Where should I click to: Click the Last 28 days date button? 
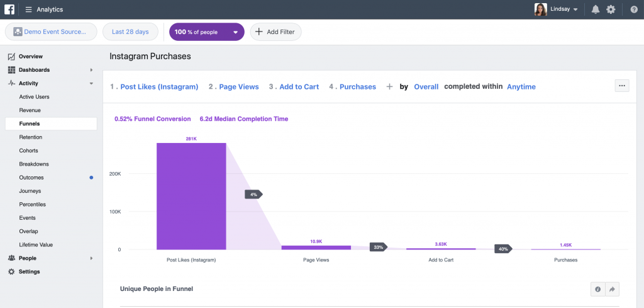pos(130,32)
